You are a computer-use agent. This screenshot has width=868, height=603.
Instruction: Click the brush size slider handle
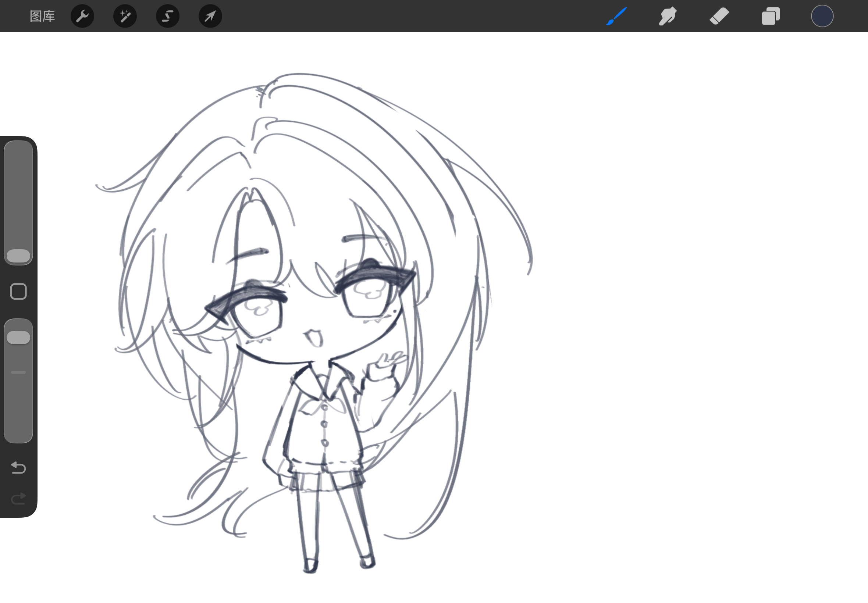click(x=18, y=256)
